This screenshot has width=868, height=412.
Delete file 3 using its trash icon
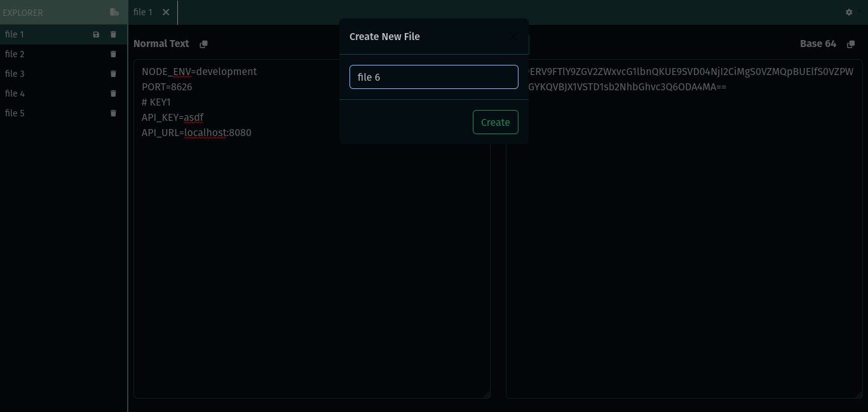[x=114, y=74]
